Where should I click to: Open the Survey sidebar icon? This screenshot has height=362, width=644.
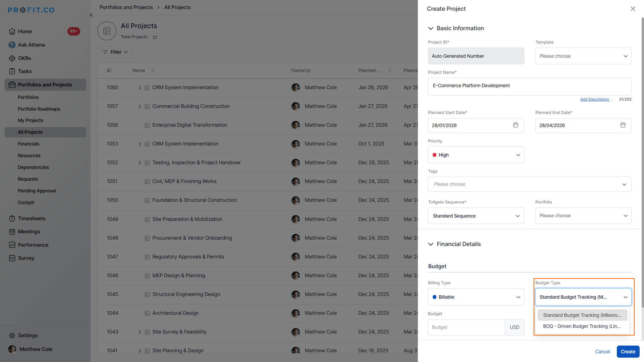[x=12, y=258]
